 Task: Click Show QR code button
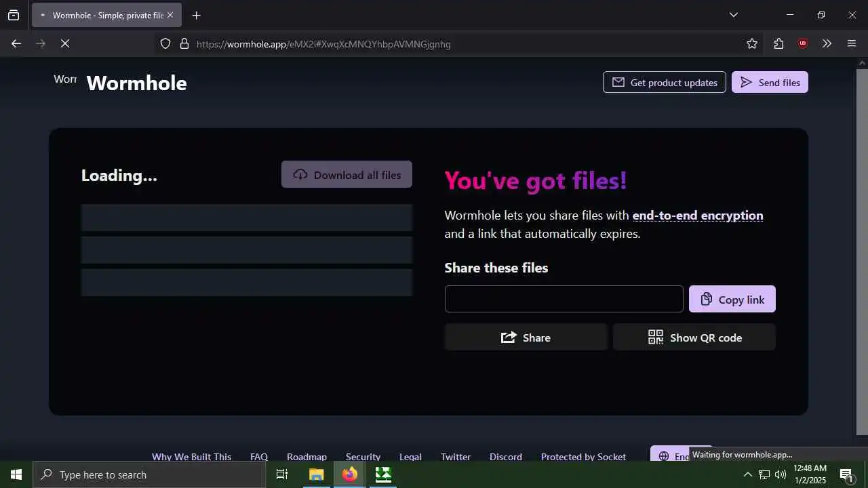coord(694,337)
